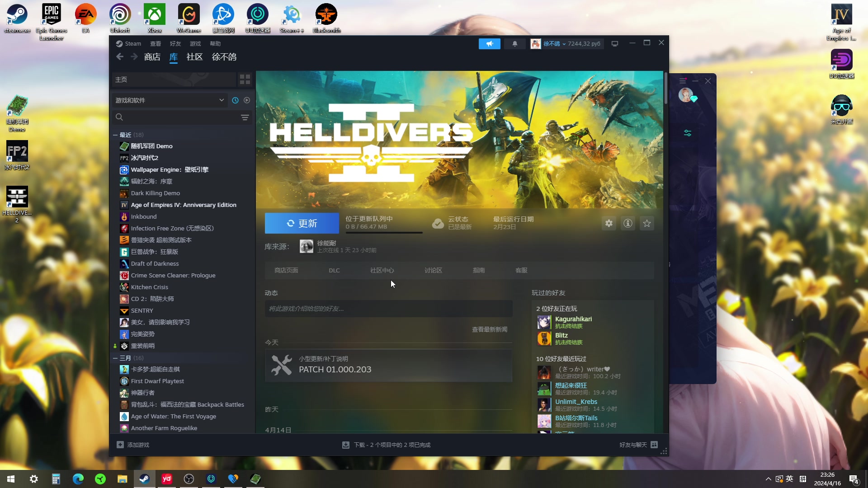Show Helldivers 2 game info icon
Screen dimensions: 868x488
(x=628, y=223)
